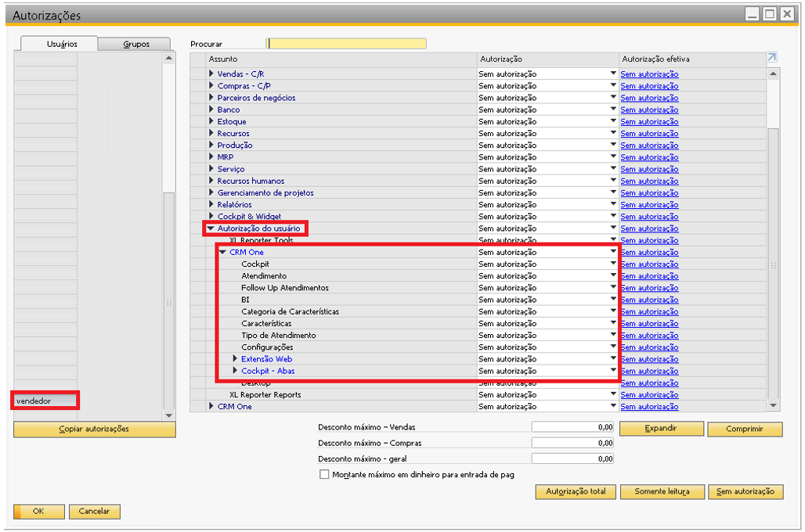
Task: Click the Desconto máximo - geral field
Action: pyautogui.click(x=572, y=458)
